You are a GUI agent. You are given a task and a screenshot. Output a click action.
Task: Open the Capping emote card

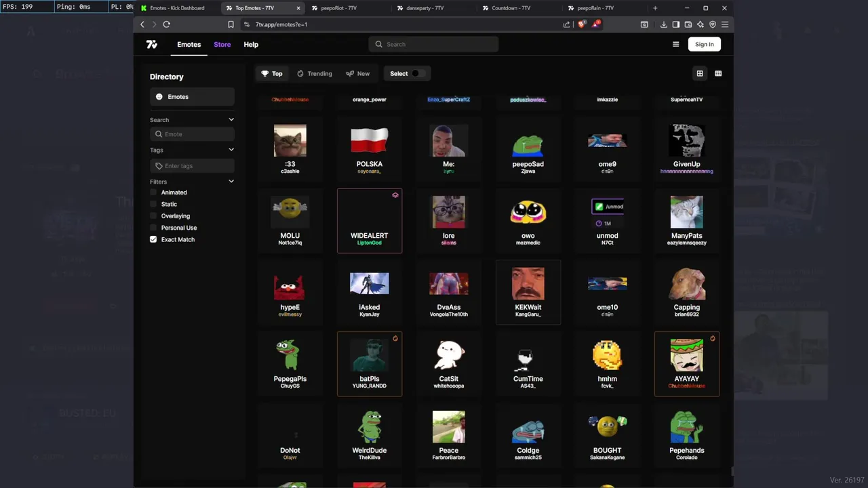687,292
